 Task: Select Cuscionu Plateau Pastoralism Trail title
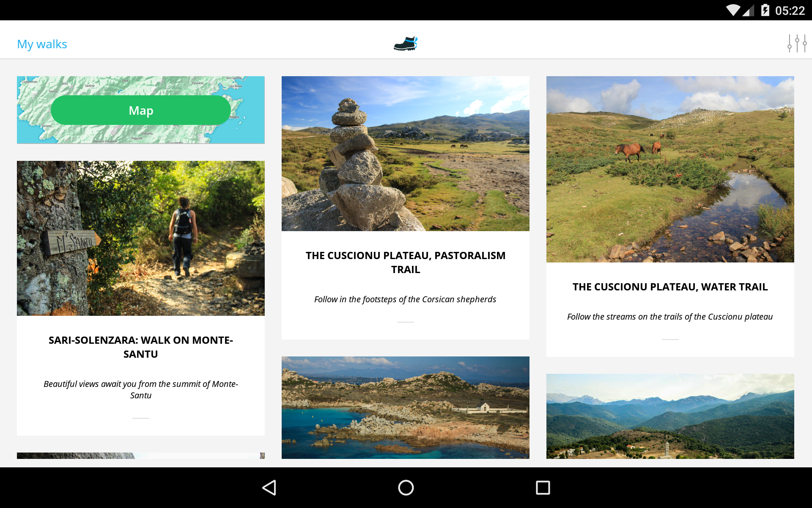click(x=405, y=262)
